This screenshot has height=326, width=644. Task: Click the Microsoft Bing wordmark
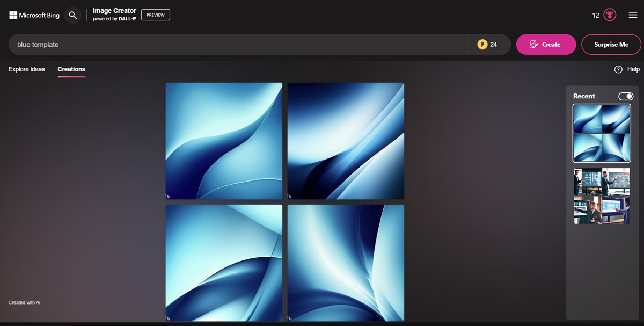tap(39, 15)
